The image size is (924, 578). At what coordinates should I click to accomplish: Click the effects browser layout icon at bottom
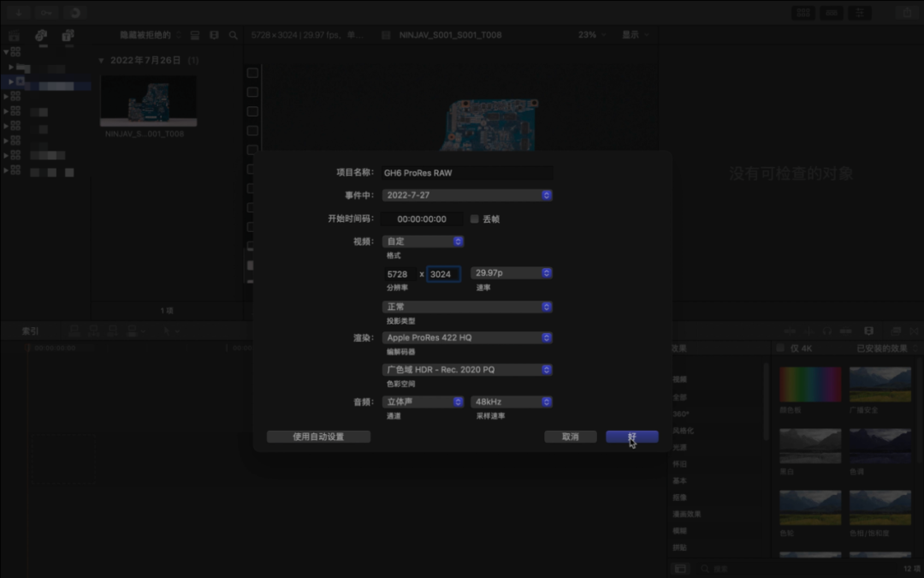click(681, 569)
